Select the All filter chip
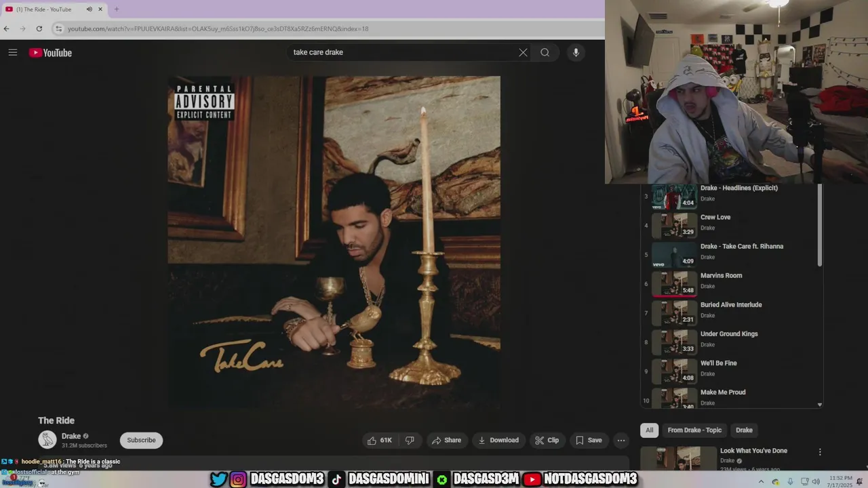Viewport: 868px width, 488px height. point(649,430)
